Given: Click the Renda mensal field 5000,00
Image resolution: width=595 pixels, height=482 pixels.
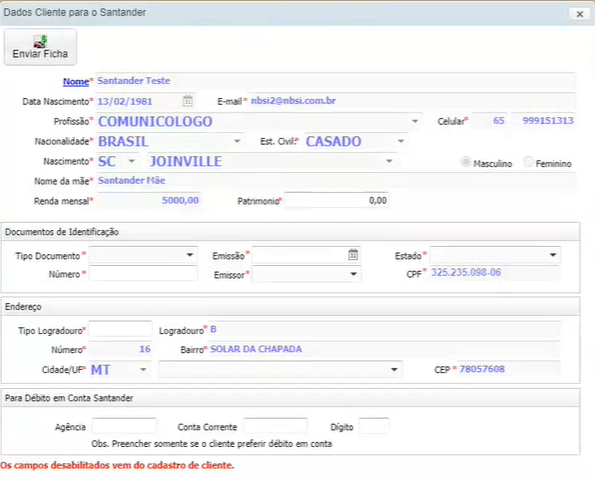Looking at the screenshot, I should point(148,200).
